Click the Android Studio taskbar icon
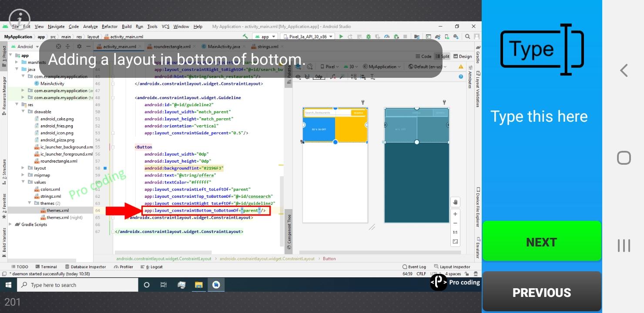 [216, 285]
